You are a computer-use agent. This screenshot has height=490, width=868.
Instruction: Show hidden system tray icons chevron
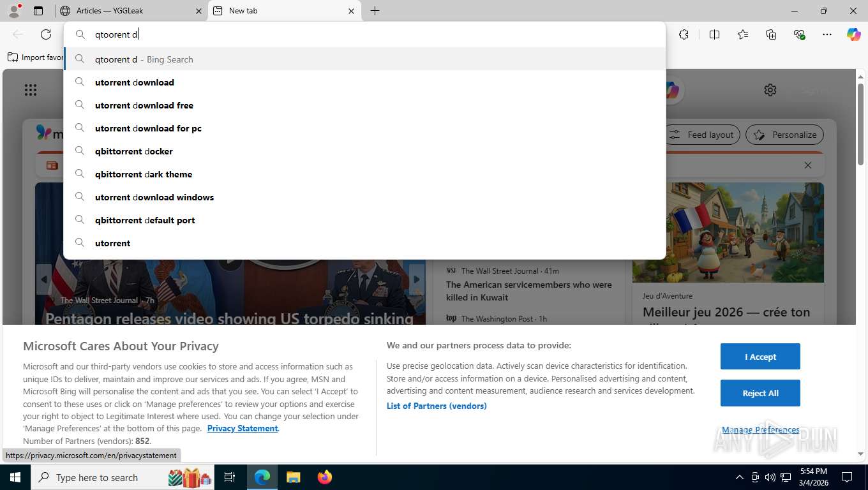point(740,477)
